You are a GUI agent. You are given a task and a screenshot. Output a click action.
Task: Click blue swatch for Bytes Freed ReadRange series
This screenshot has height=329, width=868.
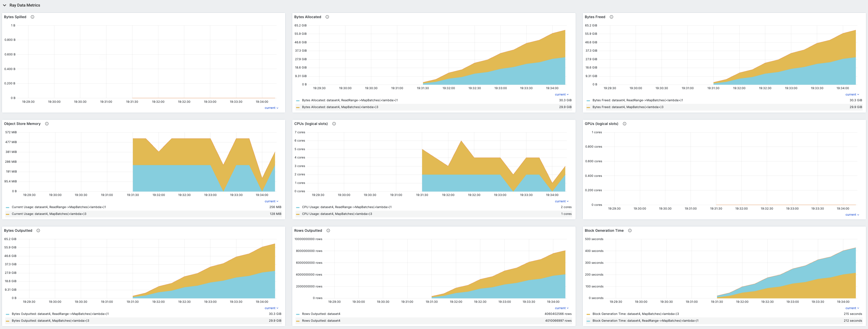(588, 101)
